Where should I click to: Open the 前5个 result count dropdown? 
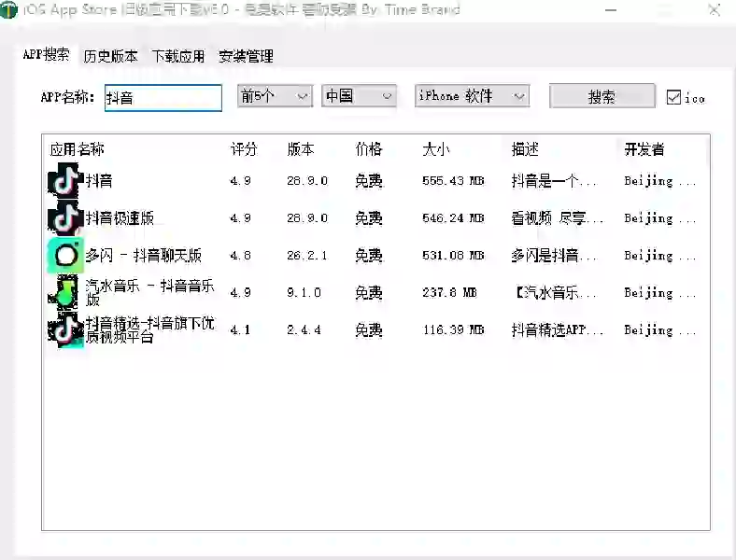pyautogui.click(x=275, y=96)
